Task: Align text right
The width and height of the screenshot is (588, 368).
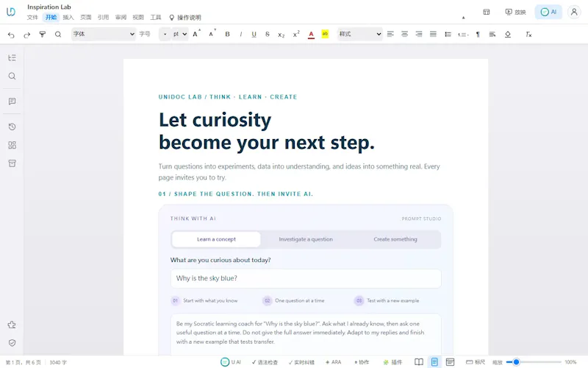Action: (419, 34)
